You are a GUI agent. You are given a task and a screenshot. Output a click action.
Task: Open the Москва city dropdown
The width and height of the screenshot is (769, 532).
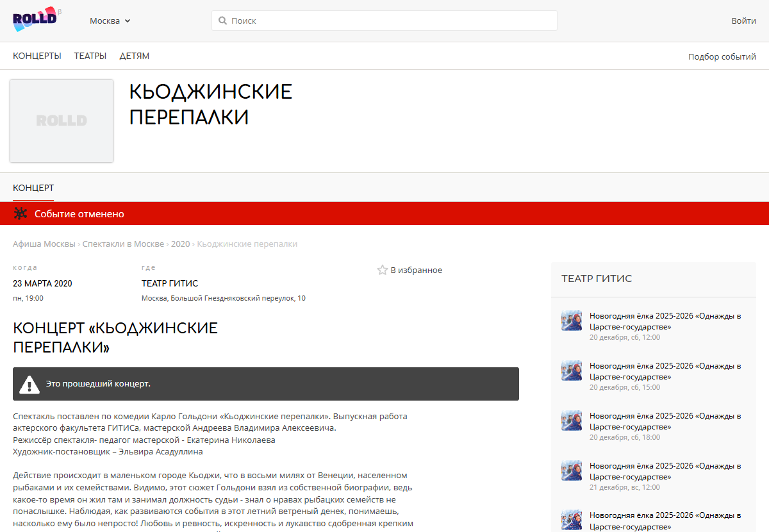(x=110, y=21)
